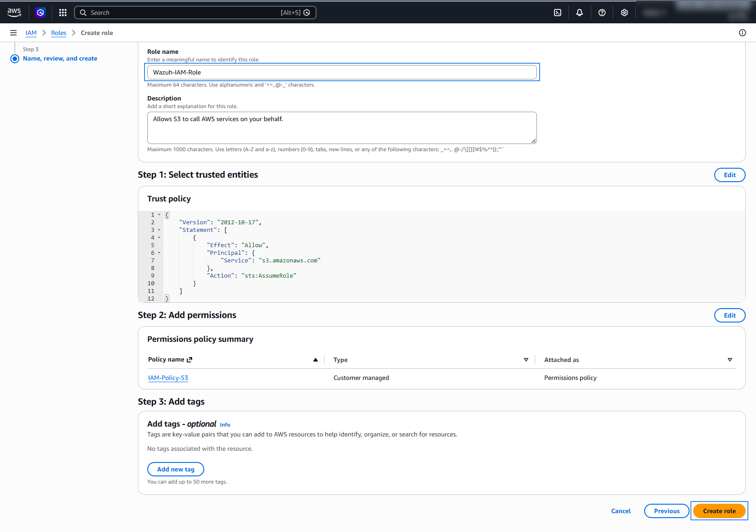
Task: Open the notifications bell
Action: click(x=580, y=13)
